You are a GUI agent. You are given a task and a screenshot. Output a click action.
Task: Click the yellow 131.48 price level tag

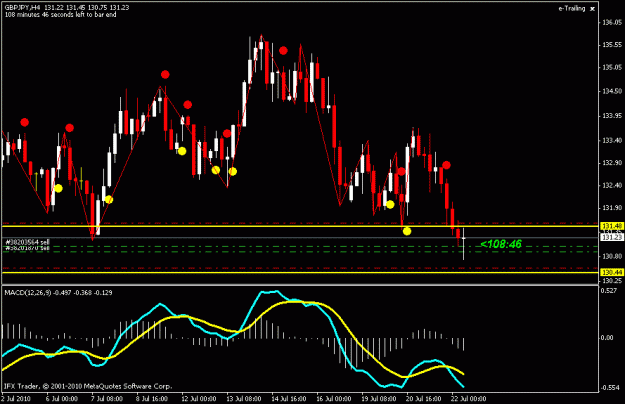coord(612,226)
